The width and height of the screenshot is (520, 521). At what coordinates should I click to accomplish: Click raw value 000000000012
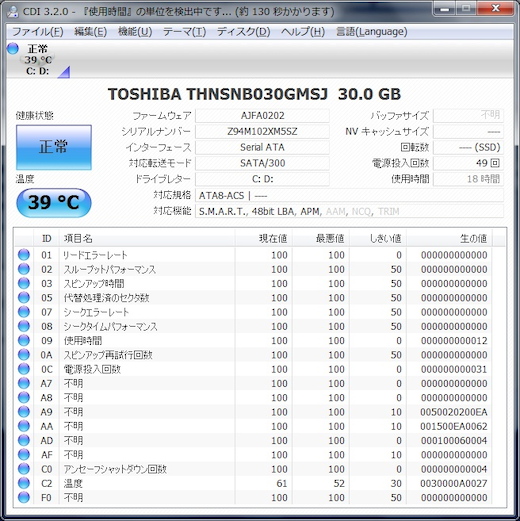point(454,341)
